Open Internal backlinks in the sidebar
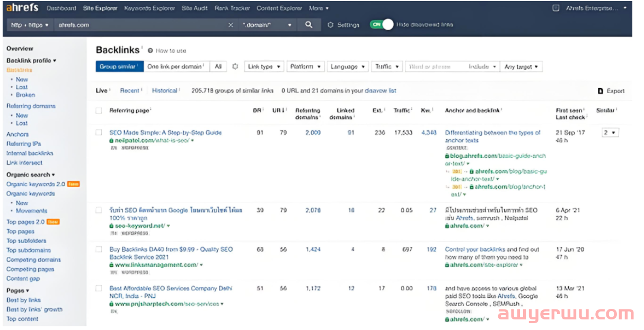The width and height of the screenshot is (644, 330). coord(30,153)
